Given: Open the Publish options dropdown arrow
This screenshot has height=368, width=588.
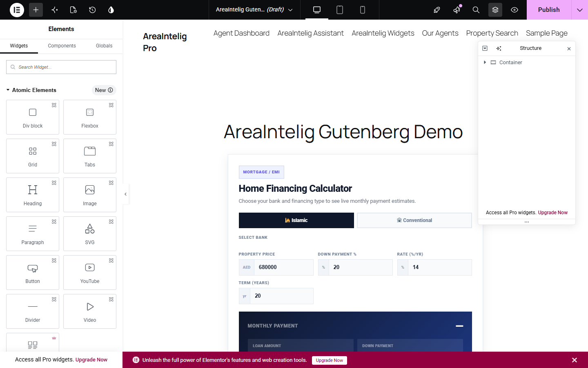Looking at the screenshot, I should coord(580,10).
